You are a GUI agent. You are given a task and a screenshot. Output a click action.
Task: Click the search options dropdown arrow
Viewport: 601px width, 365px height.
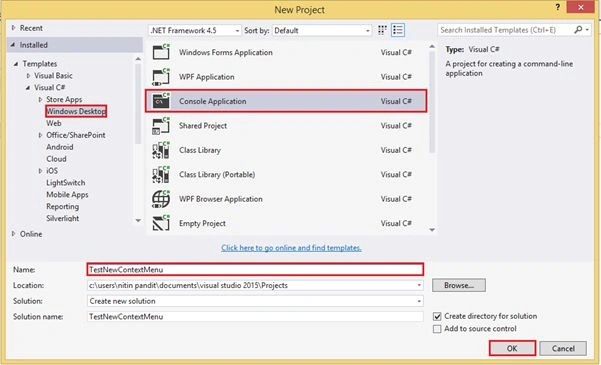tap(587, 30)
